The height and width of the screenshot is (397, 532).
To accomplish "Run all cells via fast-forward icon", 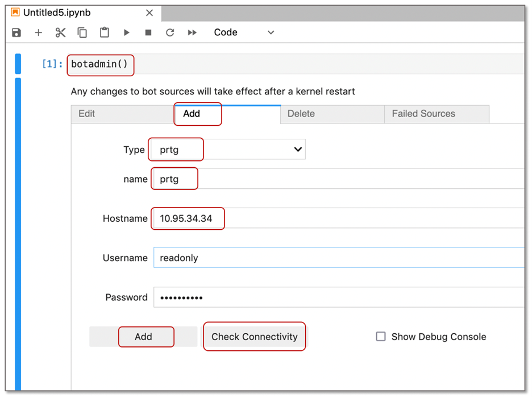I will [x=192, y=32].
